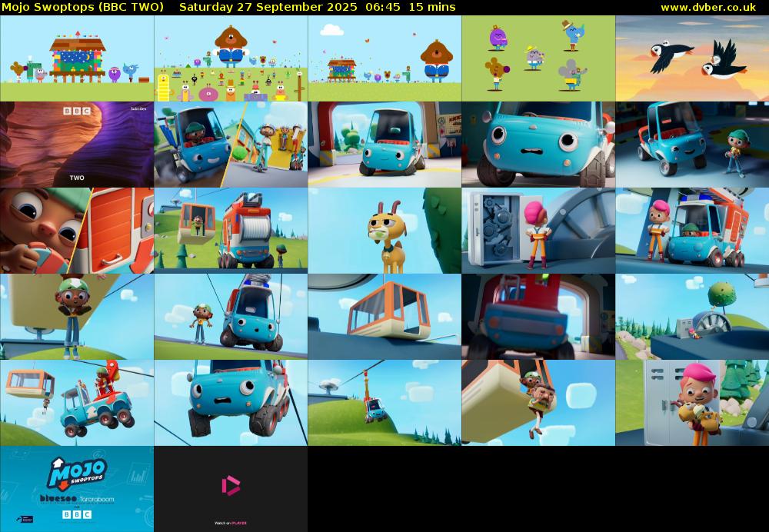Select the pink-haired girl holding goat thumbnail

tap(692, 403)
